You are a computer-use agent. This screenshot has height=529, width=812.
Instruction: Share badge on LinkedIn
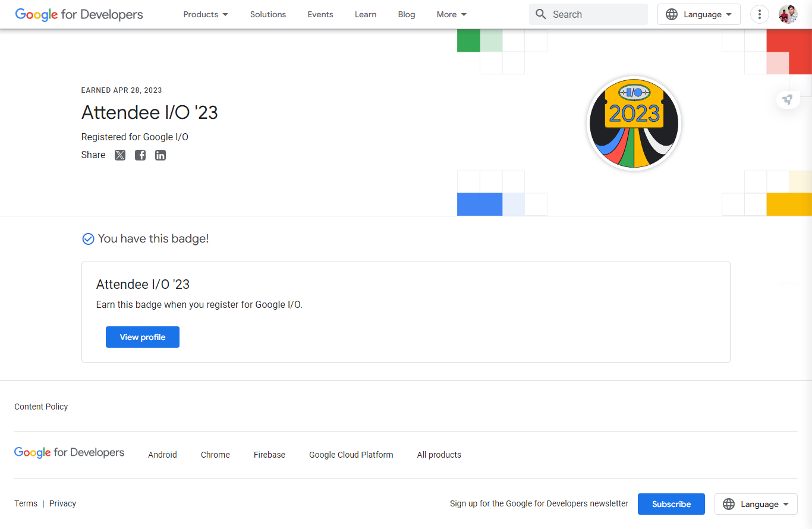pyautogui.click(x=160, y=155)
